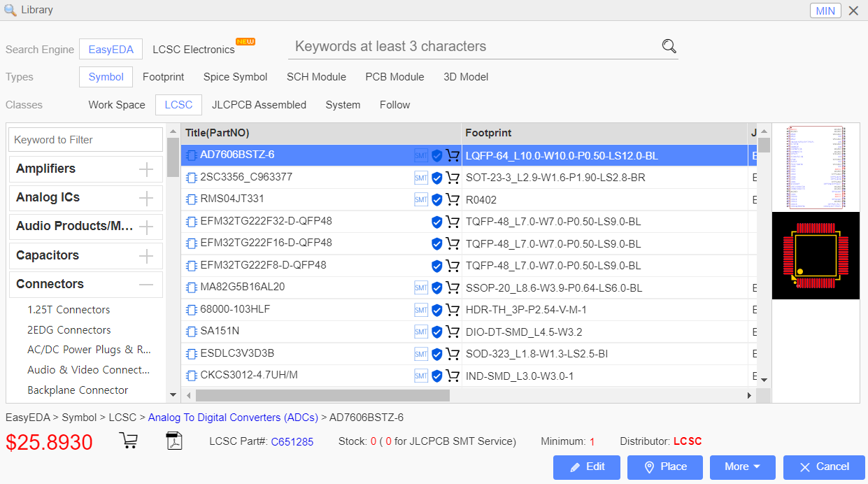Click cart icon in CKCS3012-4.7UH/M row
This screenshot has height=484, width=868.
point(453,376)
